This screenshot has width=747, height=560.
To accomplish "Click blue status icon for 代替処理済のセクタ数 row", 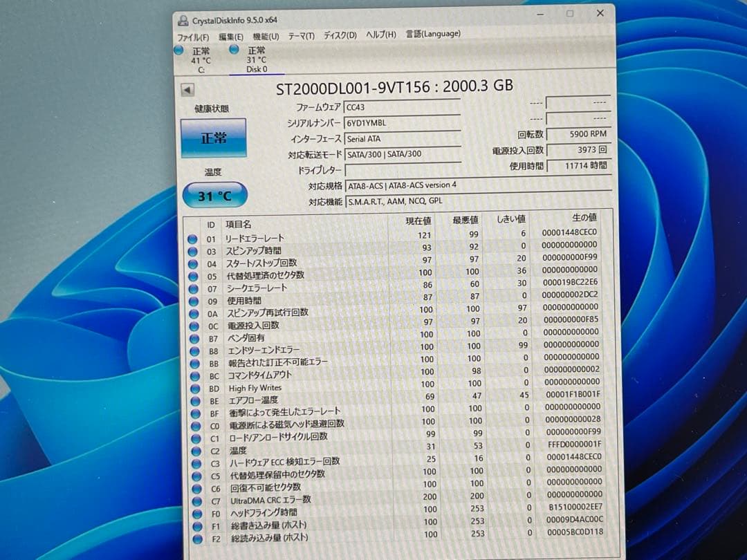I will (x=193, y=276).
